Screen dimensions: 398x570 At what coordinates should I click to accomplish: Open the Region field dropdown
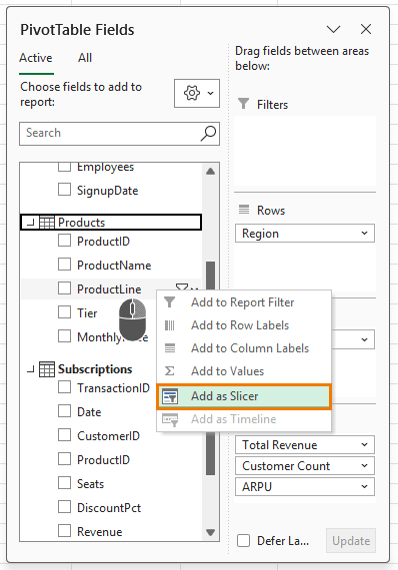pyautogui.click(x=365, y=233)
